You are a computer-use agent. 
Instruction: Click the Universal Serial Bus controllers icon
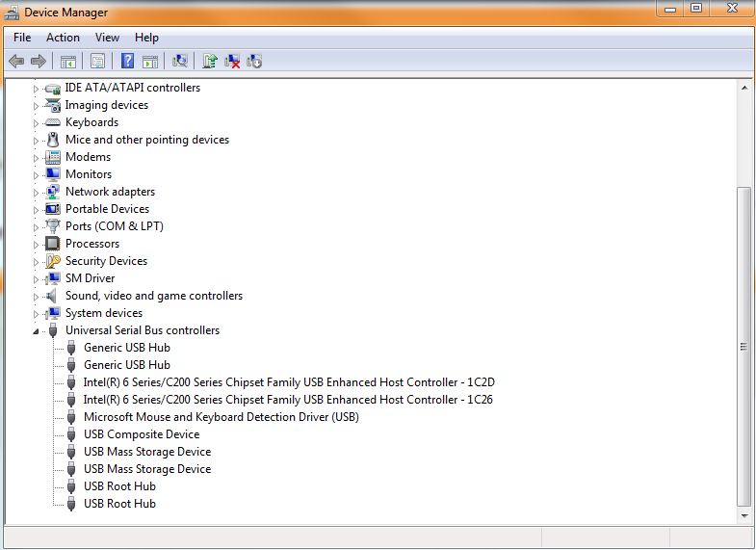pos(54,330)
